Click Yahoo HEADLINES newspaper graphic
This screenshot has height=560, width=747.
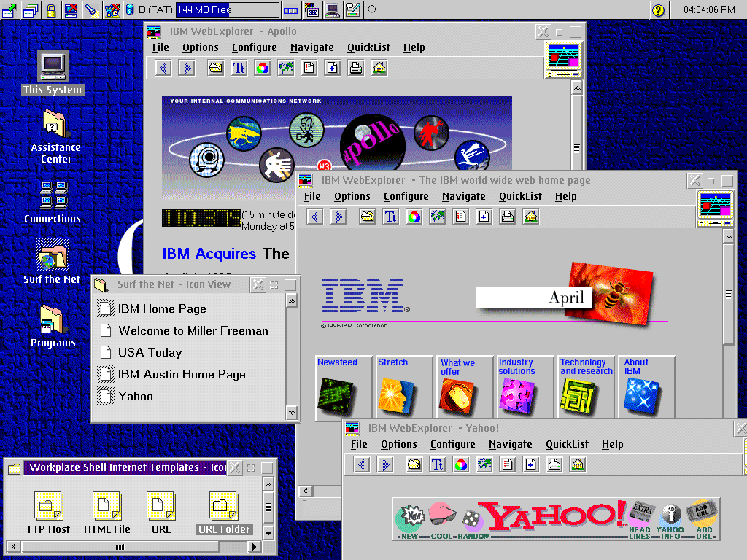point(640,520)
